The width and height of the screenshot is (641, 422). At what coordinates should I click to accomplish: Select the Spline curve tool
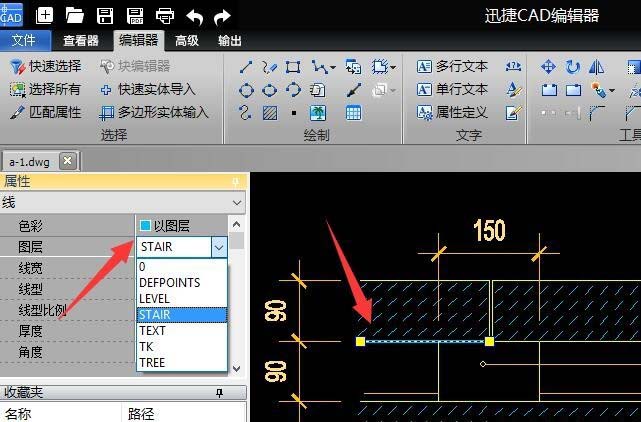point(245,112)
